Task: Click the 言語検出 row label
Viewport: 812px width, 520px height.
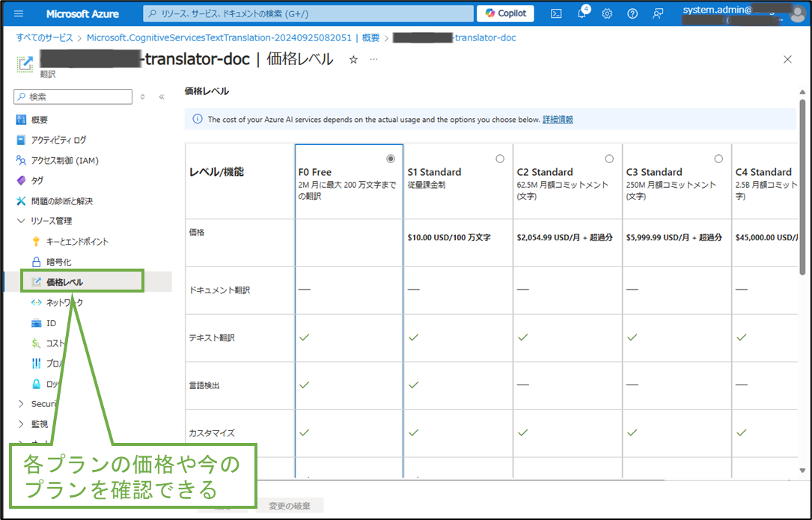Action: tap(204, 386)
